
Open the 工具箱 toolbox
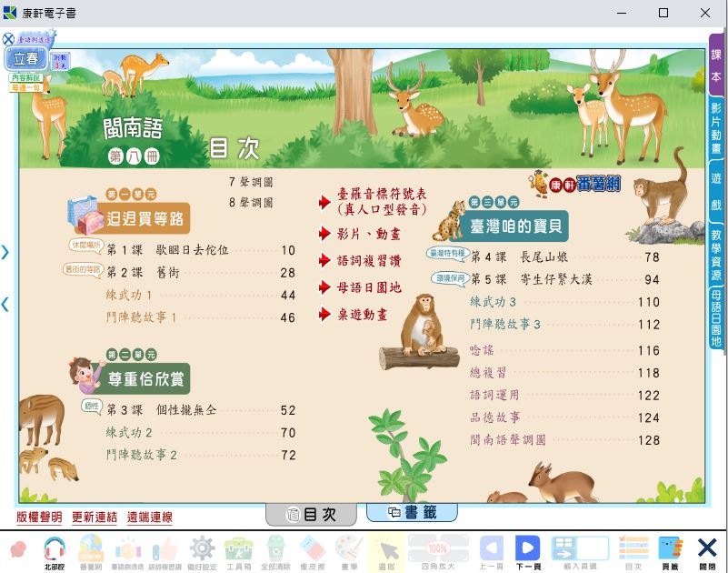tap(239, 553)
